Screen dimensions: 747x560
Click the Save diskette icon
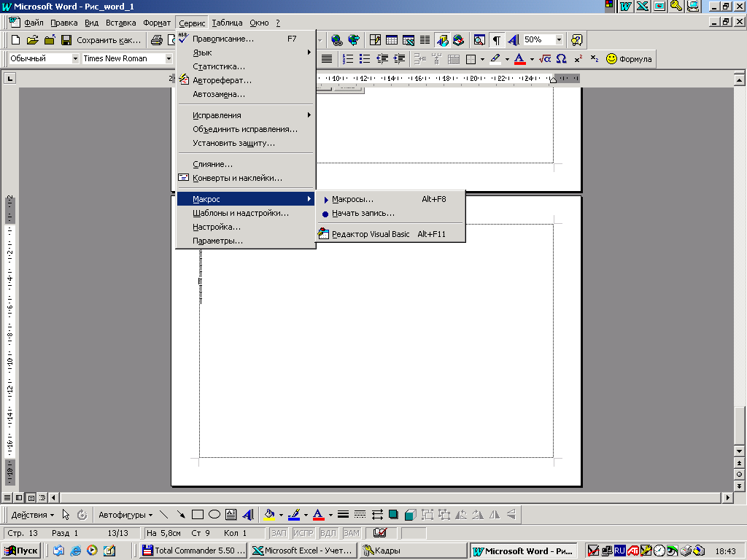[x=66, y=40]
